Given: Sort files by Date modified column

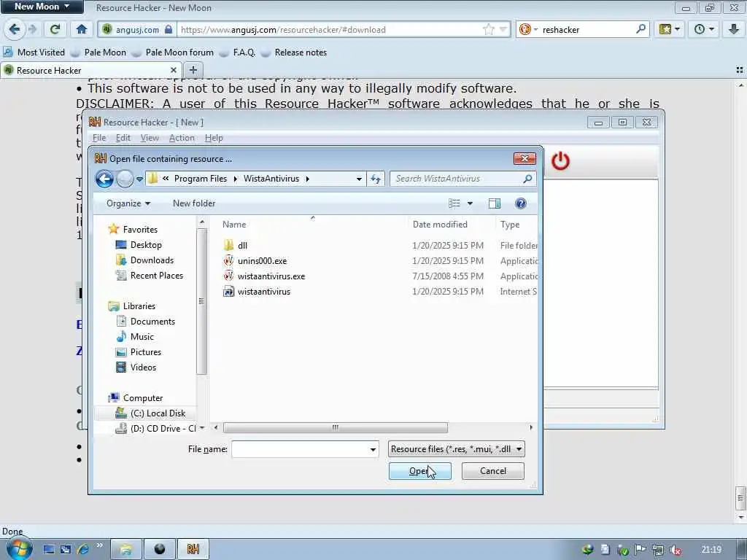Looking at the screenshot, I should 440,225.
